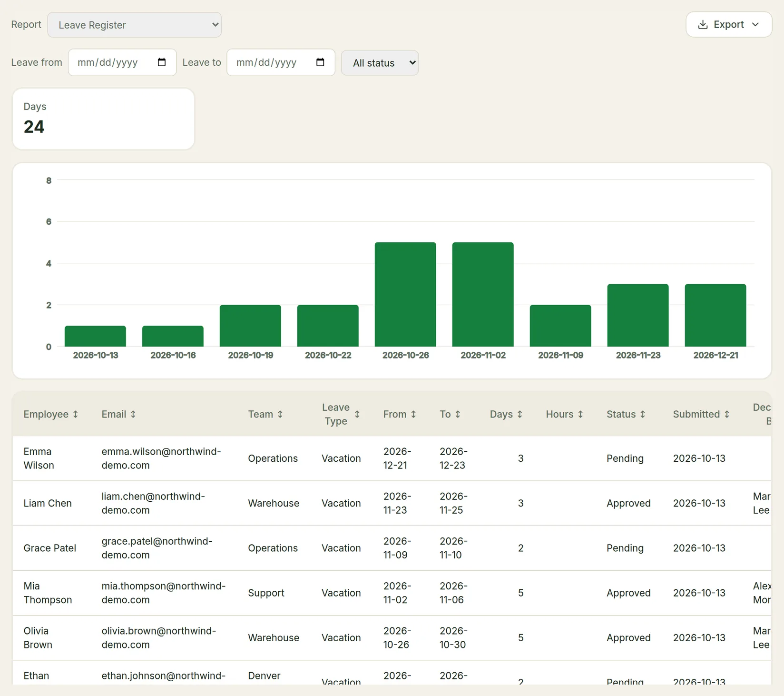
Task: Click the Days total summary card
Action: (x=103, y=119)
